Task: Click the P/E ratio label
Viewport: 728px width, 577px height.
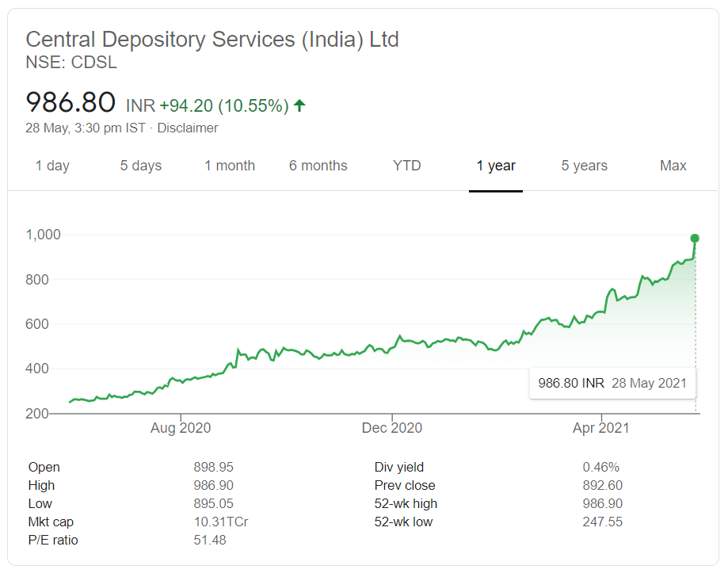Action: point(53,541)
